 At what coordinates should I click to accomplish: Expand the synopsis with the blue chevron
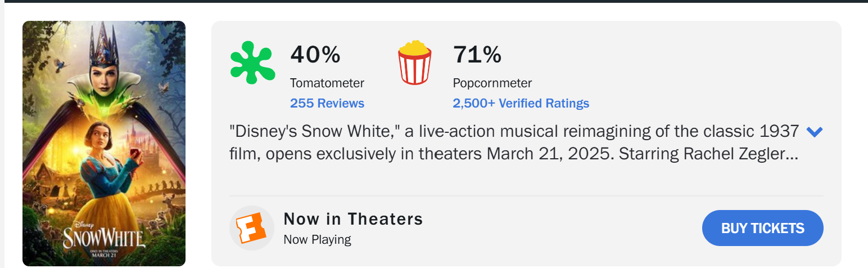[815, 132]
